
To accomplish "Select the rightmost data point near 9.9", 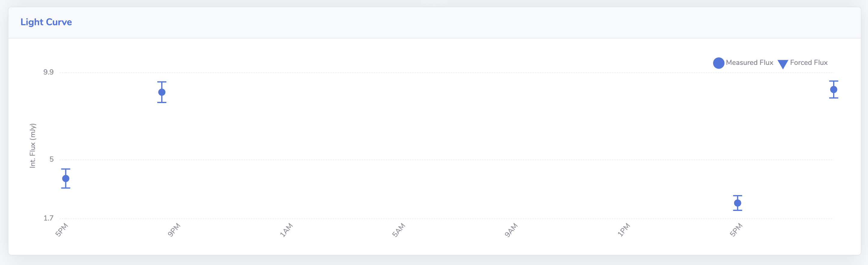I will pyautogui.click(x=834, y=90).
